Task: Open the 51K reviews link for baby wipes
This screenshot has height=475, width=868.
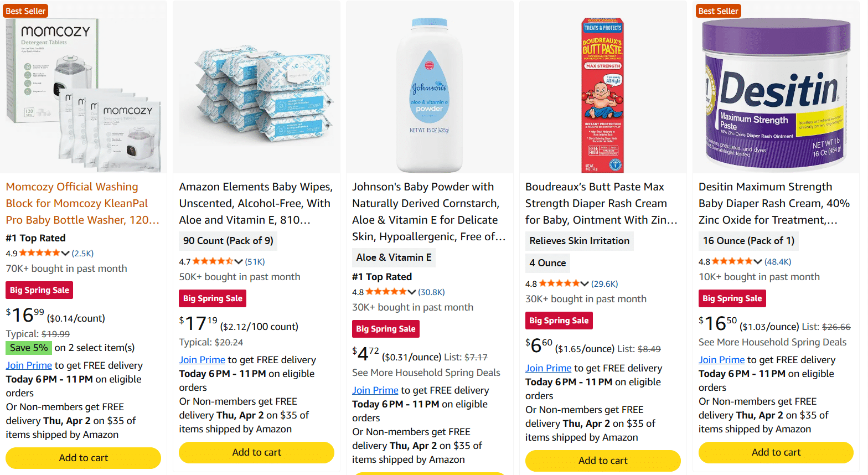Action: point(255,262)
